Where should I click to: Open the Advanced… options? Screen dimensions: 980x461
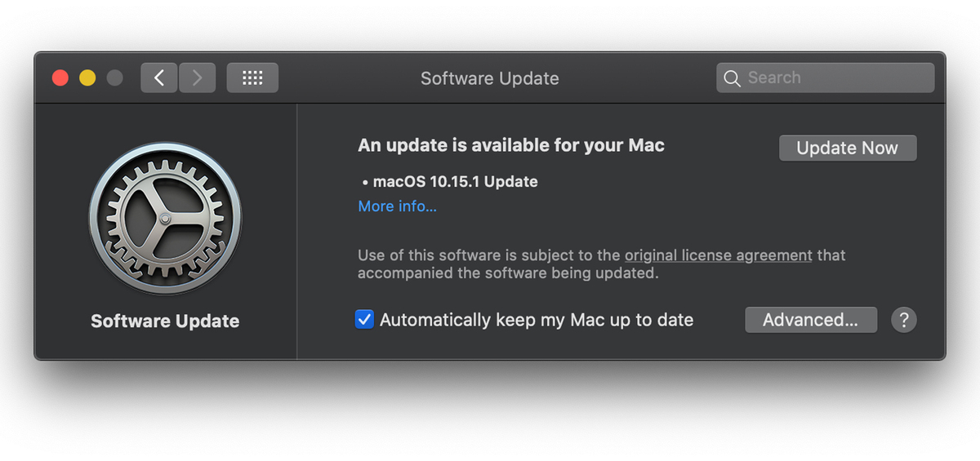coord(810,320)
